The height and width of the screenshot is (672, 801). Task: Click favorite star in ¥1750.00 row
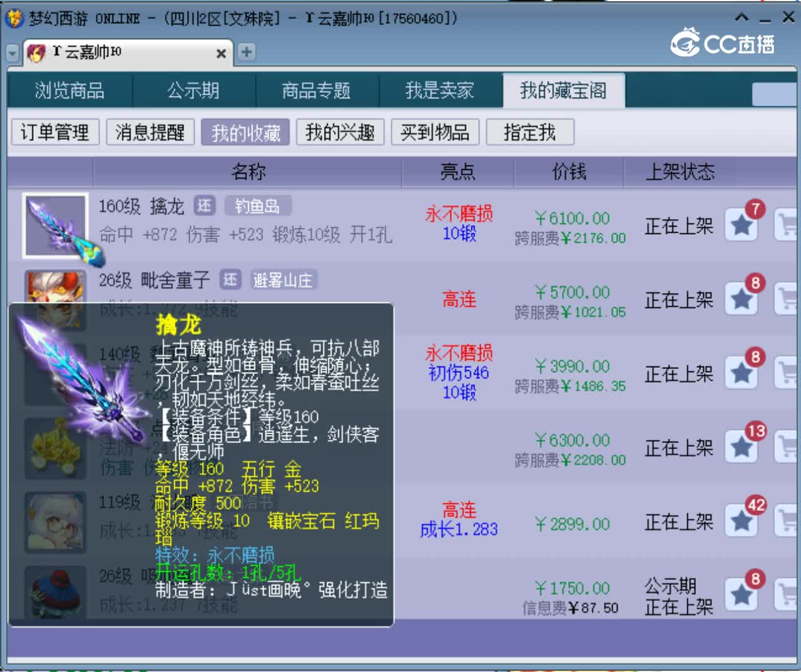pos(742,594)
